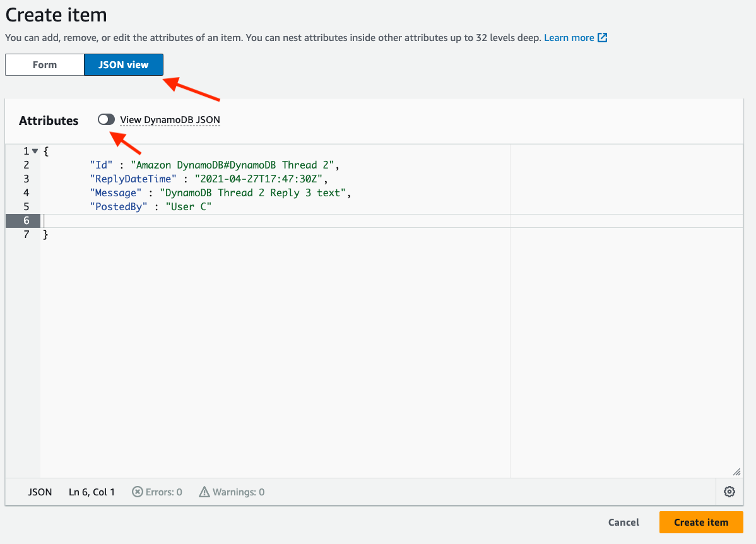Click the View DynamoDB JSON label
This screenshot has height=544, width=756.
click(170, 120)
